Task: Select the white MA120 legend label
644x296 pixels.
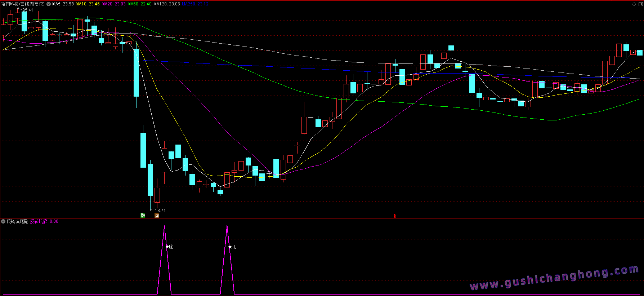Action: point(166,4)
